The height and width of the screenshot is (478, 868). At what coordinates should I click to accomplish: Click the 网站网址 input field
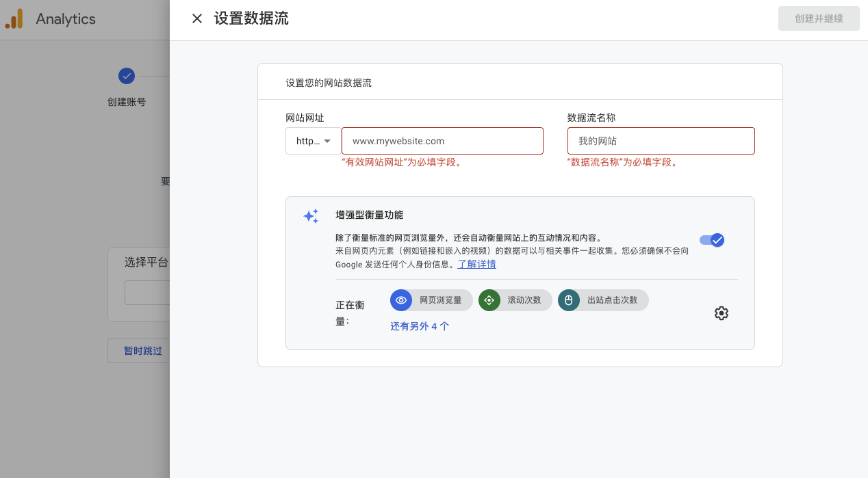pyautogui.click(x=442, y=141)
